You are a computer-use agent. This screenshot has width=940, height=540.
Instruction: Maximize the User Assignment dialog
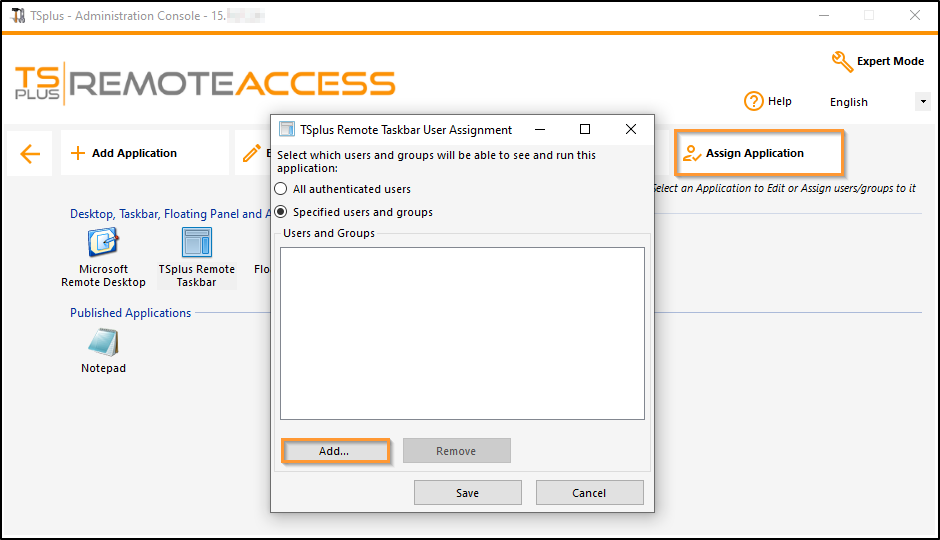(585, 129)
